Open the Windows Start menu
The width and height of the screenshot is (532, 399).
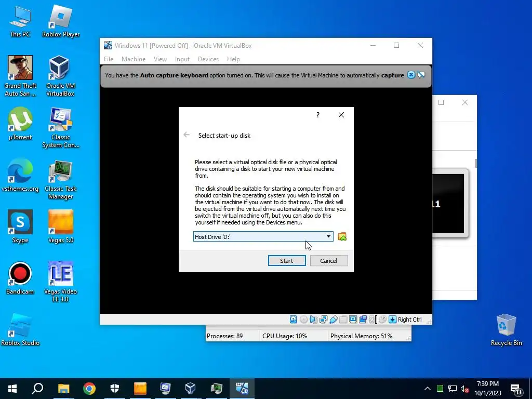tap(12, 389)
